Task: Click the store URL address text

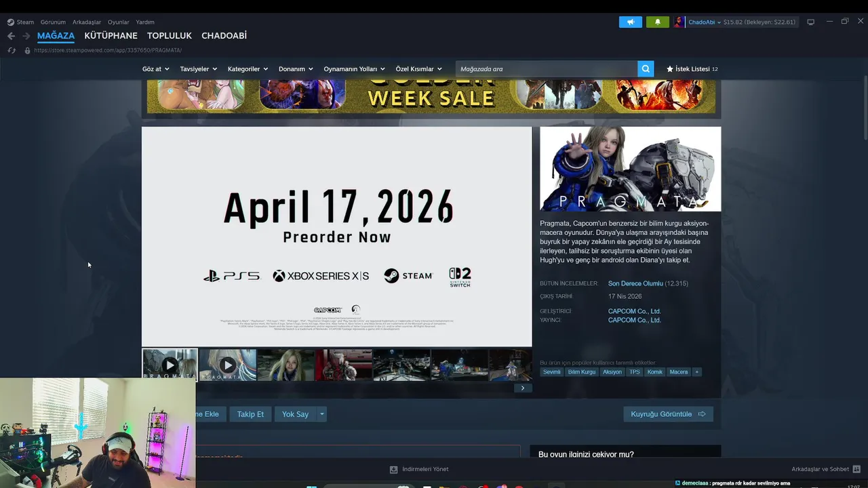Action: (x=108, y=50)
